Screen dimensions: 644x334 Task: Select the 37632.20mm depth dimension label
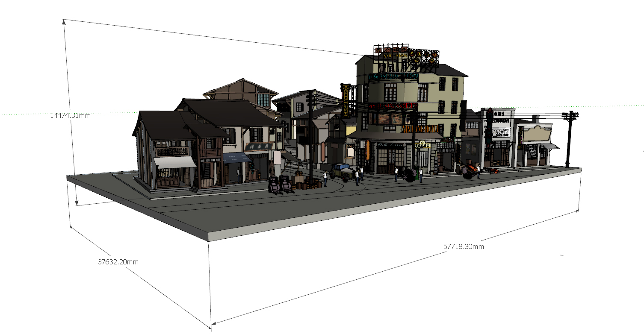[x=118, y=262]
